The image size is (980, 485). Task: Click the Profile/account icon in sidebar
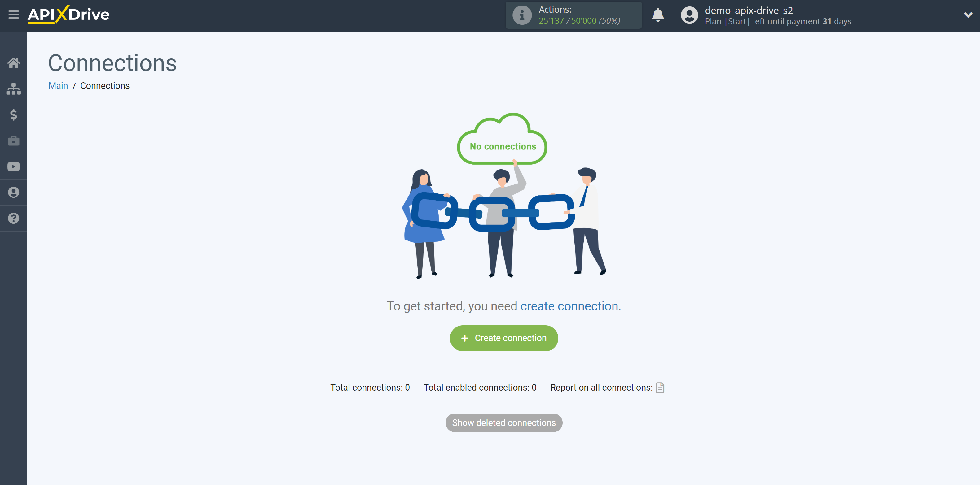14,192
